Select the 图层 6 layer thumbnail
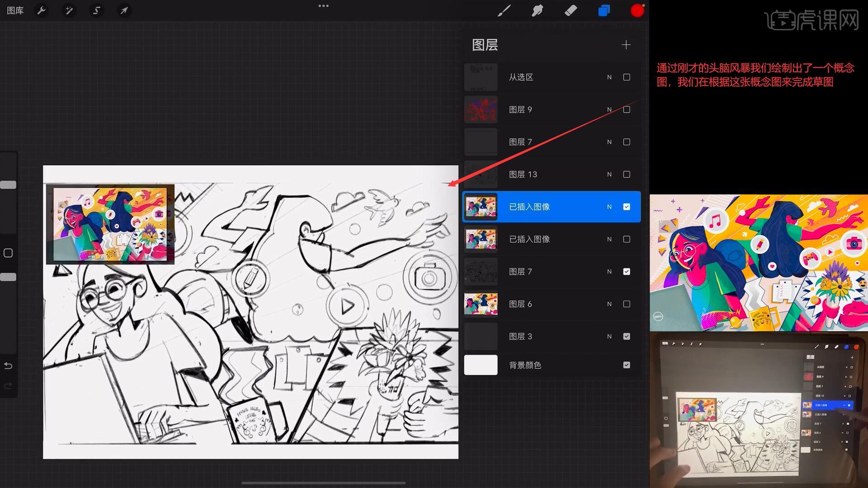 pos(481,304)
